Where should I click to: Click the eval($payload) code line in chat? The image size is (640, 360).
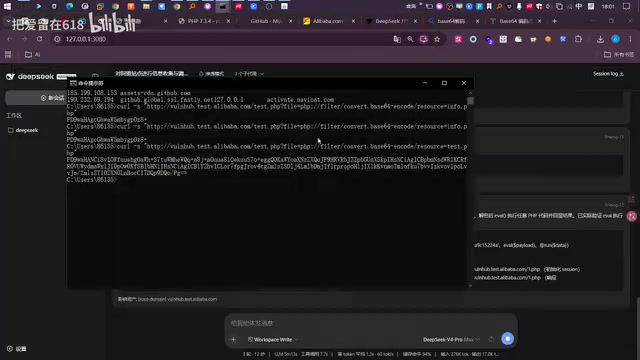[521, 245]
